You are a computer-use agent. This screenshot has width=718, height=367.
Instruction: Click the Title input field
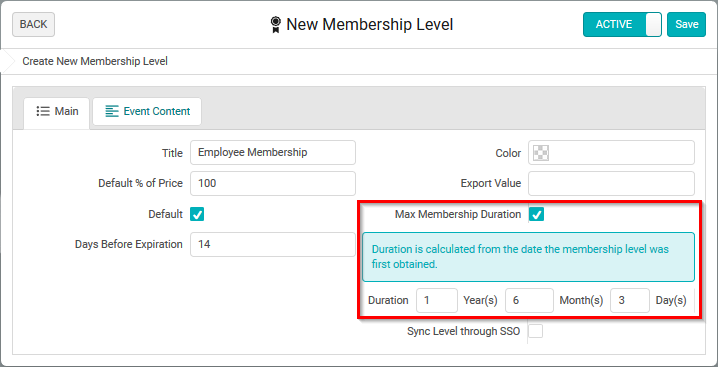(x=273, y=153)
